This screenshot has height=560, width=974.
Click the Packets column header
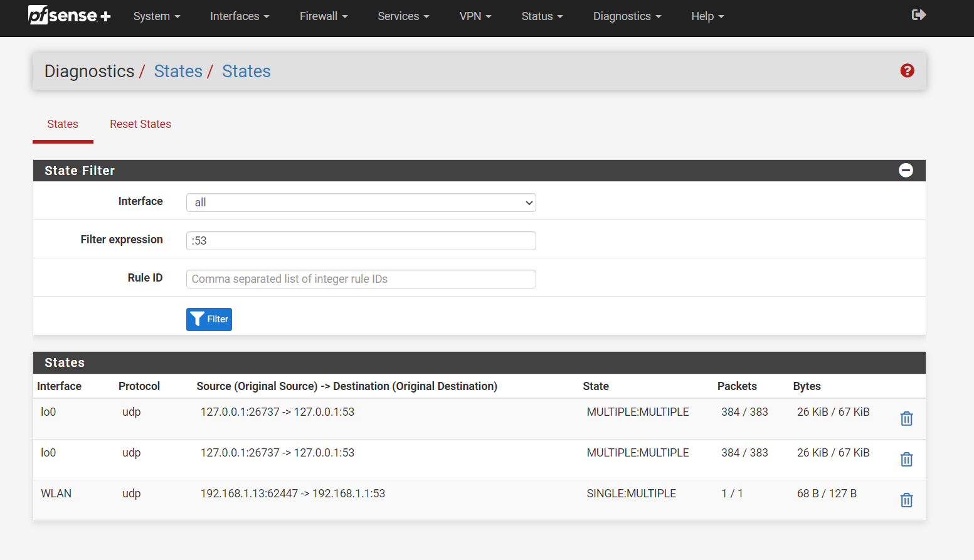(x=737, y=386)
